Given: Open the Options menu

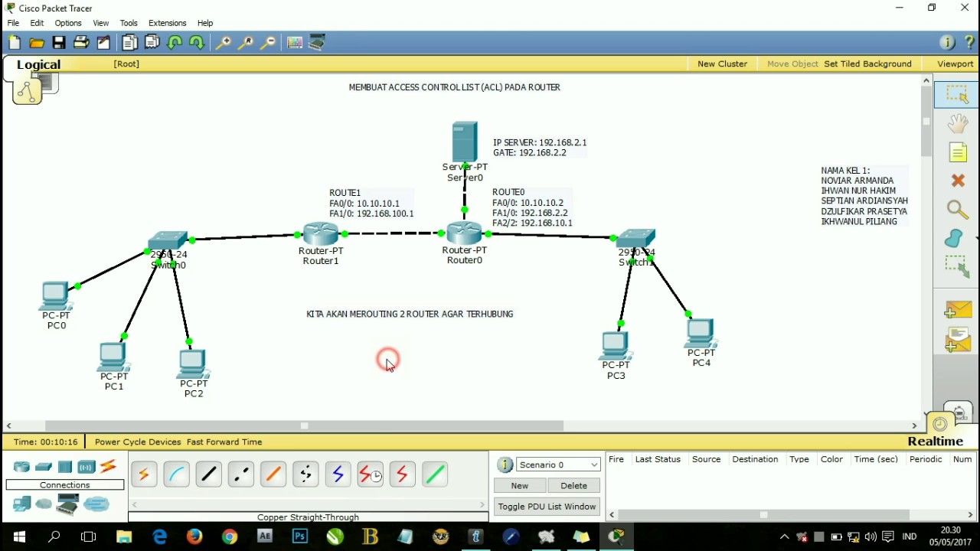Looking at the screenshot, I should [68, 23].
